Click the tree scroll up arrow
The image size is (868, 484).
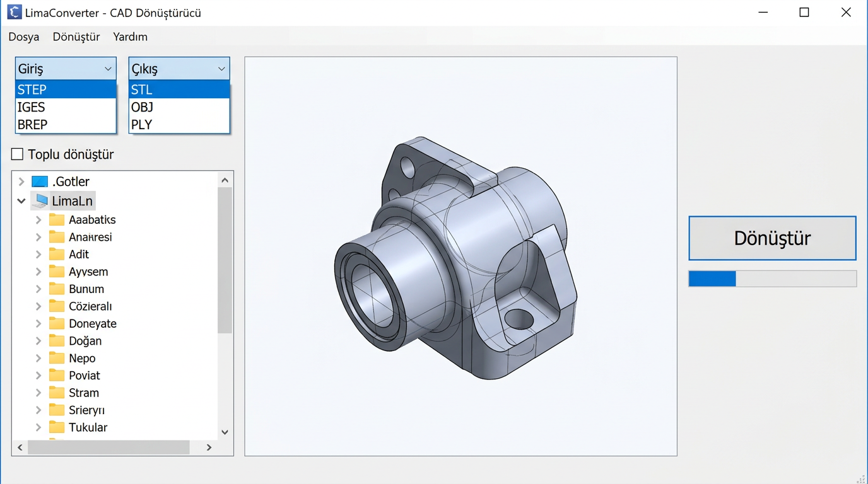(225, 180)
